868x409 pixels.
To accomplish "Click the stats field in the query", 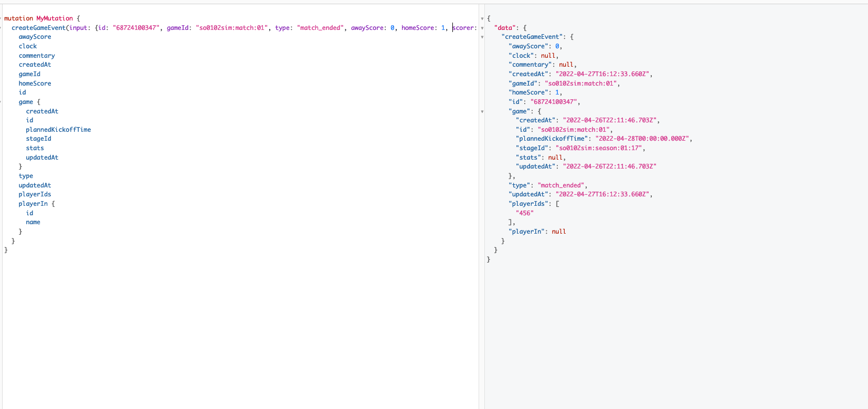I will pos(35,148).
